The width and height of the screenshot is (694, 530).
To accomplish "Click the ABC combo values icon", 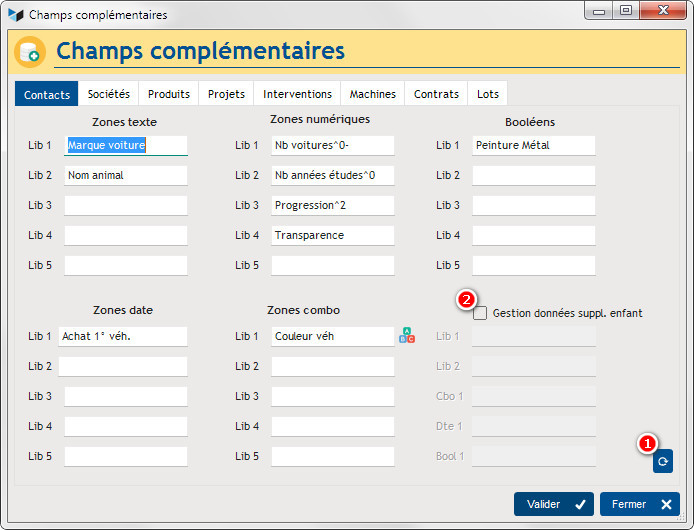I will (406, 335).
